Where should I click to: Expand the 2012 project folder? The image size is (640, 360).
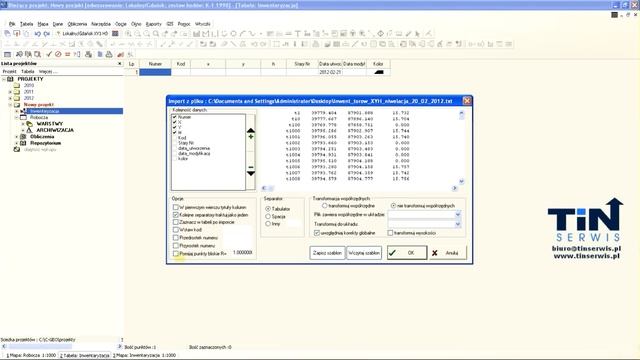tap(10, 98)
